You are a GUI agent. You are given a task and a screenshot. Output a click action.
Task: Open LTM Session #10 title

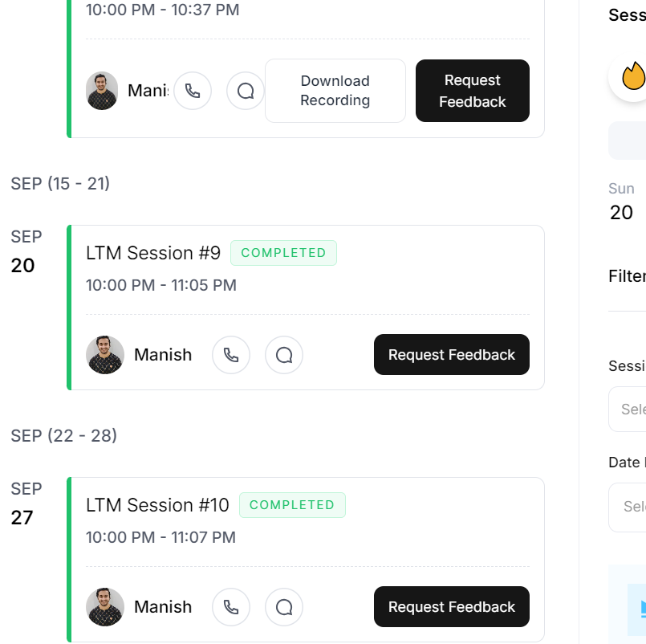(157, 505)
